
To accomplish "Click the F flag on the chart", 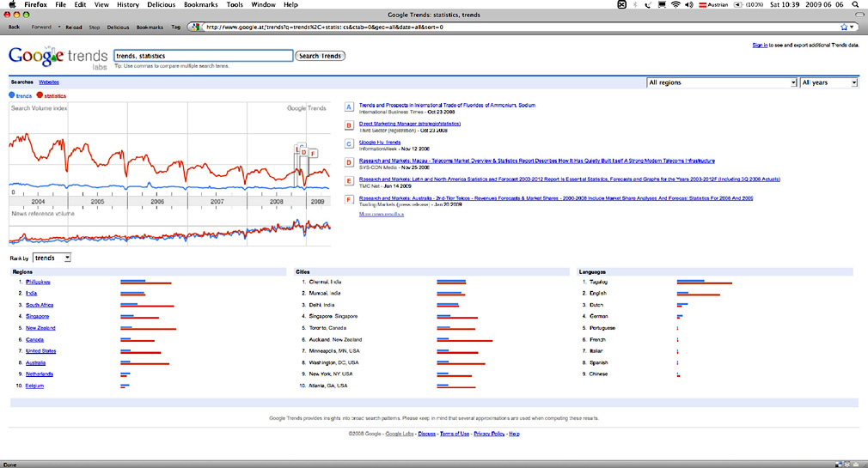I will pyautogui.click(x=313, y=153).
